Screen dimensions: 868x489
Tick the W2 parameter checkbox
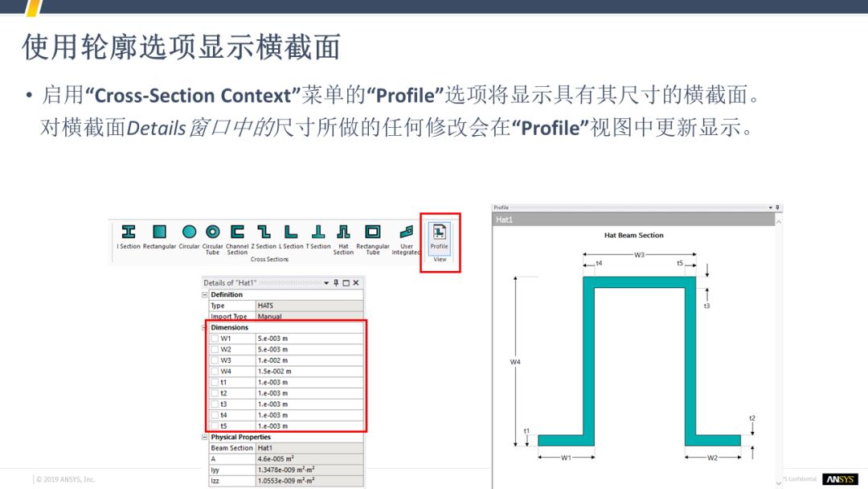tap(215, 349)
